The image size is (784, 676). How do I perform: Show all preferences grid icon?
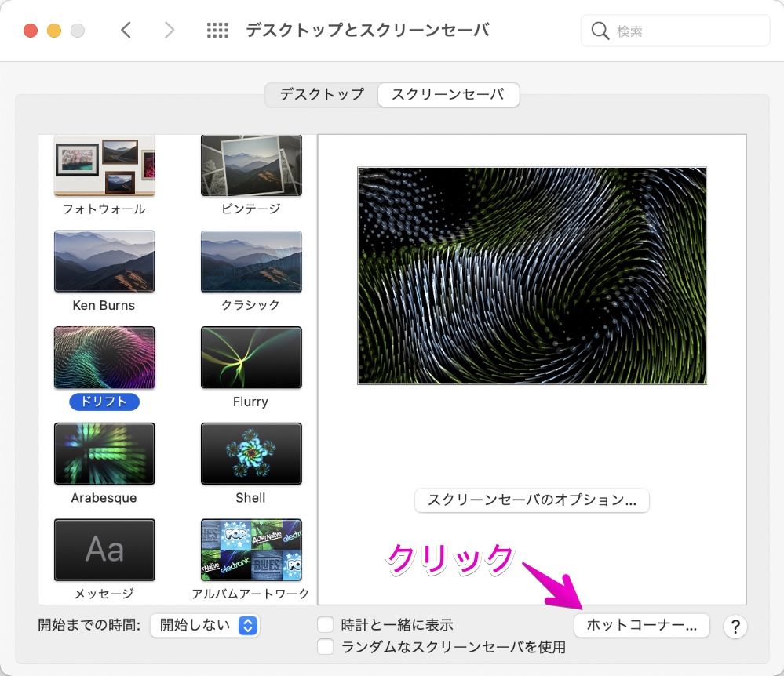coord(217,30)
